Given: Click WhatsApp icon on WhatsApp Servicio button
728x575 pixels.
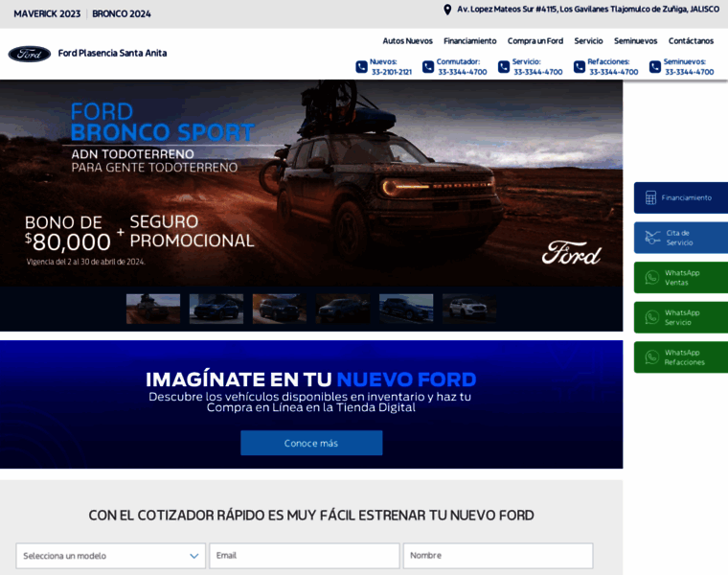Looking at the screenshot, I should pyautogui.click(x=652, y=318).
